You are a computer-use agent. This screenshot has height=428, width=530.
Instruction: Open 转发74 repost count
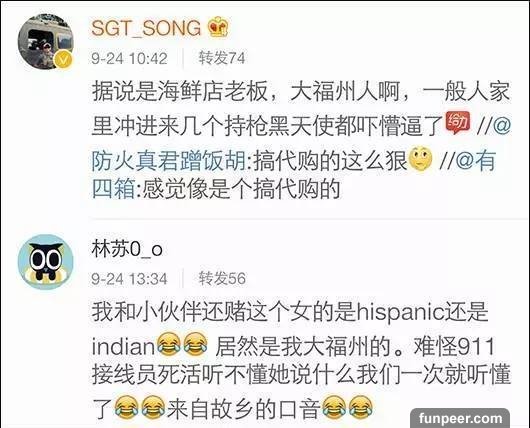(222, 58)
